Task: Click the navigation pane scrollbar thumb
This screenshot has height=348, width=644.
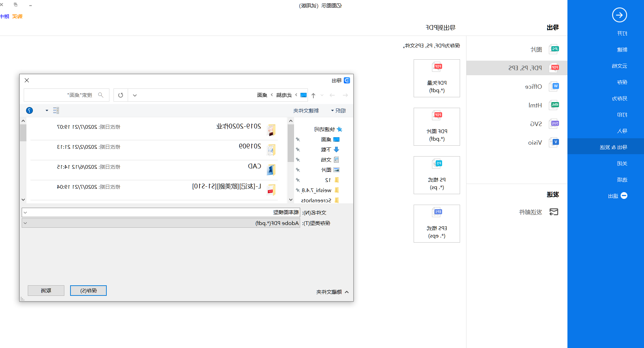Action: click(291, 143)
